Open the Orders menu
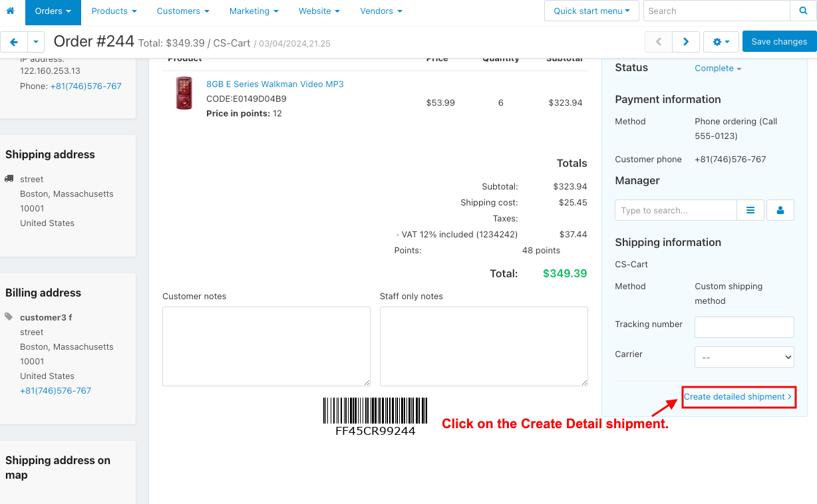This screenshot has height=504, width=817. click(x=53, y=11)
